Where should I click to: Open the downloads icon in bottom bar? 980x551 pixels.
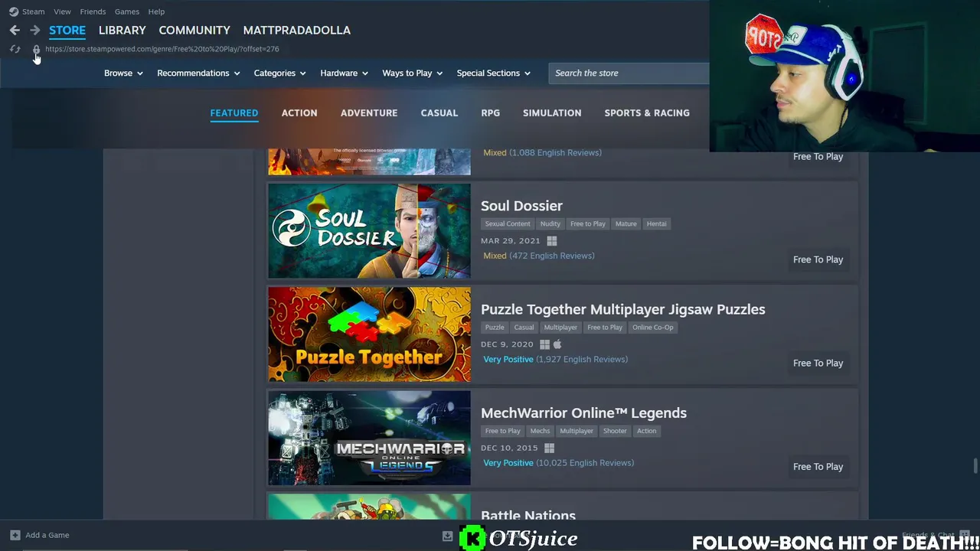coord(447,536)
